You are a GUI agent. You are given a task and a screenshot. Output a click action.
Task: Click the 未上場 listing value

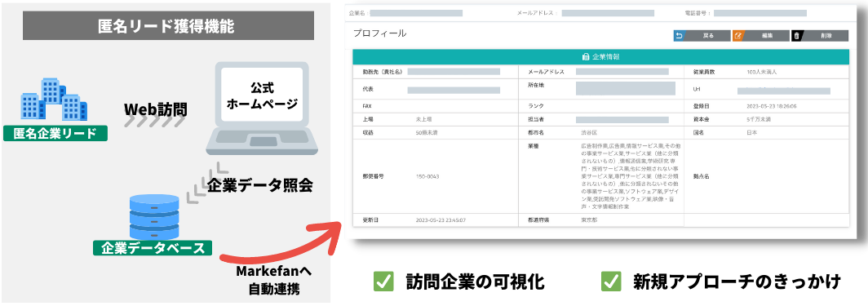(424, 119)
